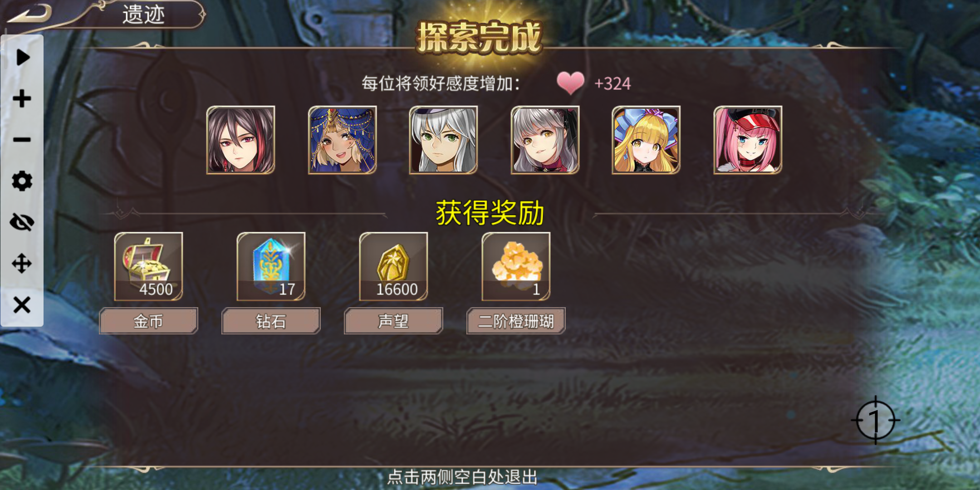Click the minus icon in sidebar
980x490 pixels.
(22, 140)
